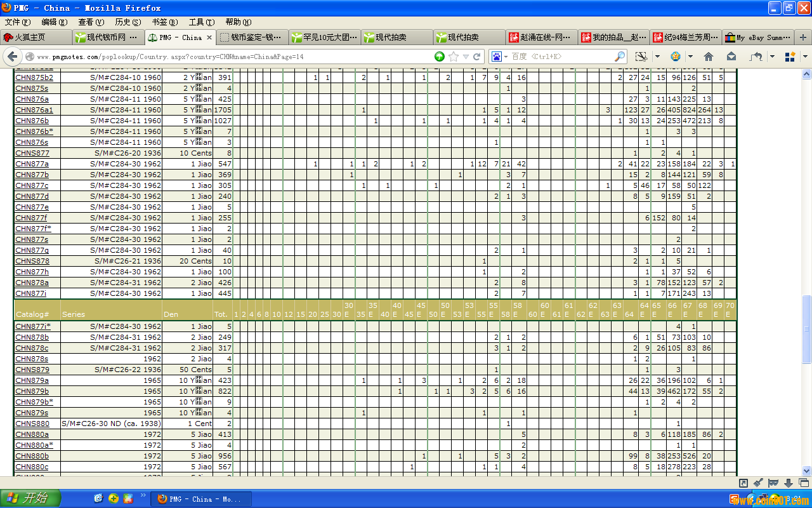Open the 工具 (Tools) menu
Viewport: 812px width, 508px height.
(x=200, y=22)
